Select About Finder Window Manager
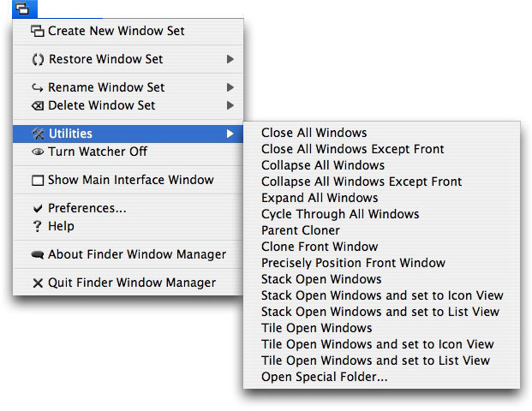 [129, 254]
